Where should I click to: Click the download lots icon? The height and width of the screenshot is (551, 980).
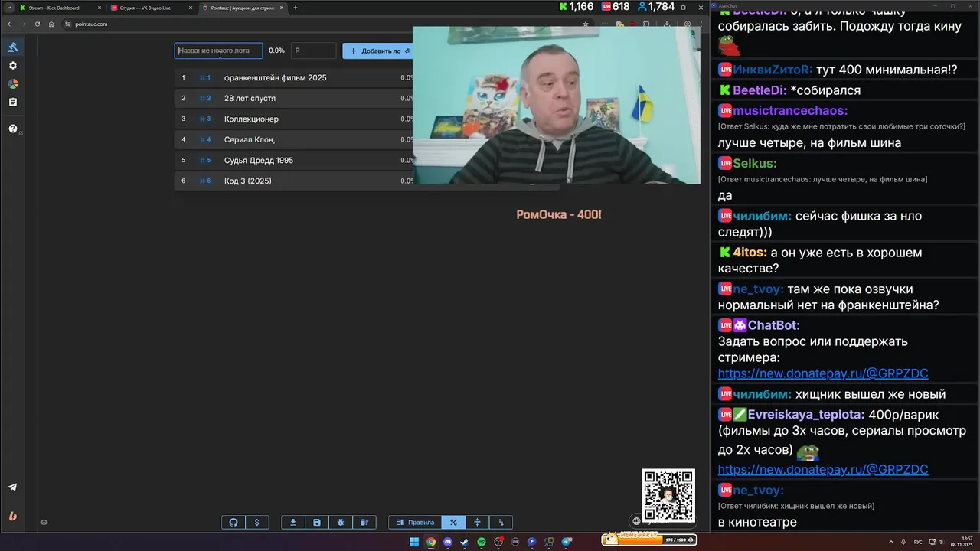point(292,522)
